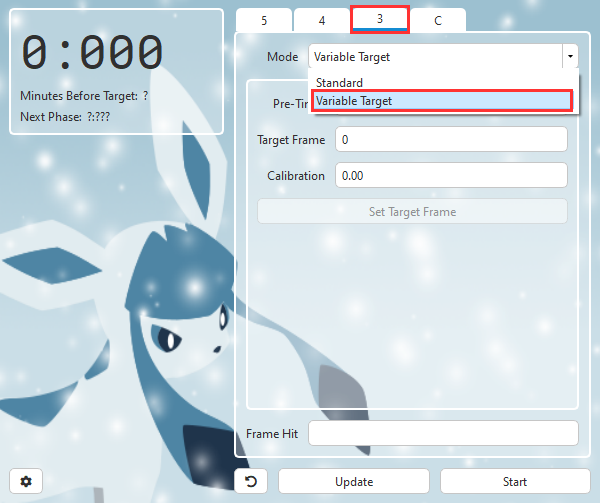Collapse the Mode dropdown arrow
The width and height of the screenshot is (600, 503).
[570, 56]
